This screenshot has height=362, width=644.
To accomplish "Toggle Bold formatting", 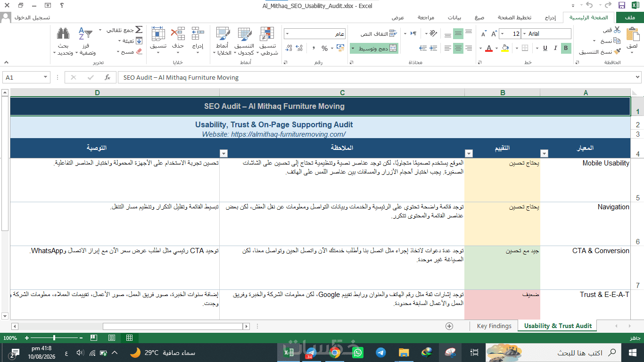I will point(566,48).
